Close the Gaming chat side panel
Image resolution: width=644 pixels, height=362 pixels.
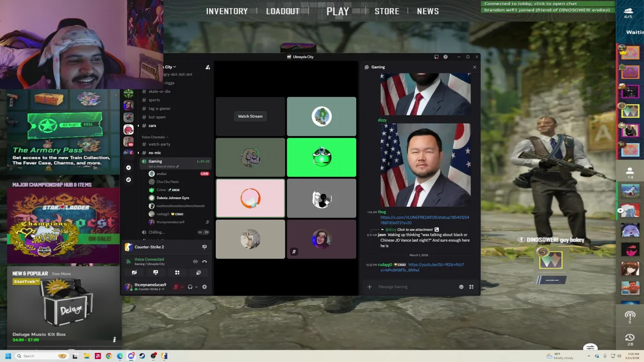(x=474, y=67)
